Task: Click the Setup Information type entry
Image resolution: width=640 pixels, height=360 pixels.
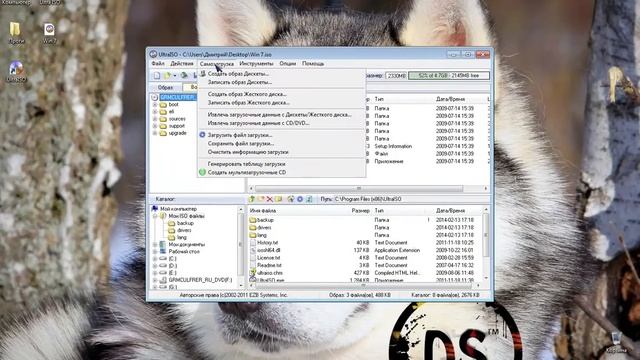Action: (393, 146)
